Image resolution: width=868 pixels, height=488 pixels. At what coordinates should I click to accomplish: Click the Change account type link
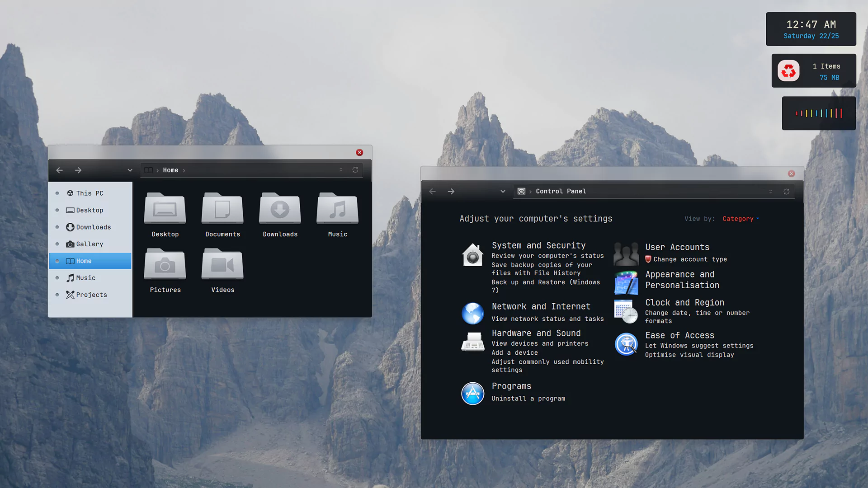691,259
